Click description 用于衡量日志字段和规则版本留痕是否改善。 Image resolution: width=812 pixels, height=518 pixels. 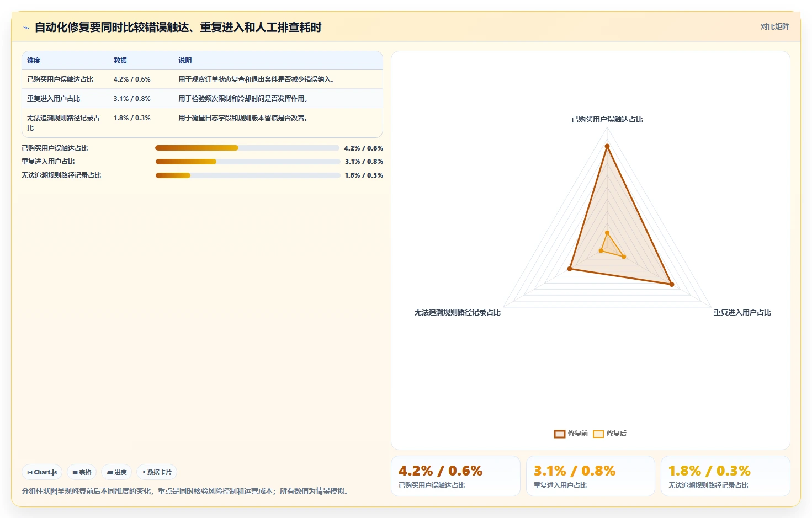[x=243, y=118]
